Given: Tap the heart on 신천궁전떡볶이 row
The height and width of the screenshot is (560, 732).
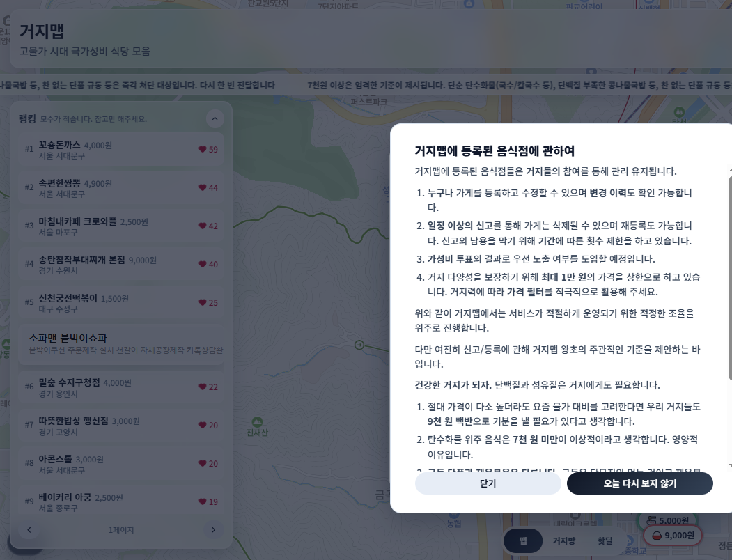Looking at the screenshot, I should click(x=203, y=303).
